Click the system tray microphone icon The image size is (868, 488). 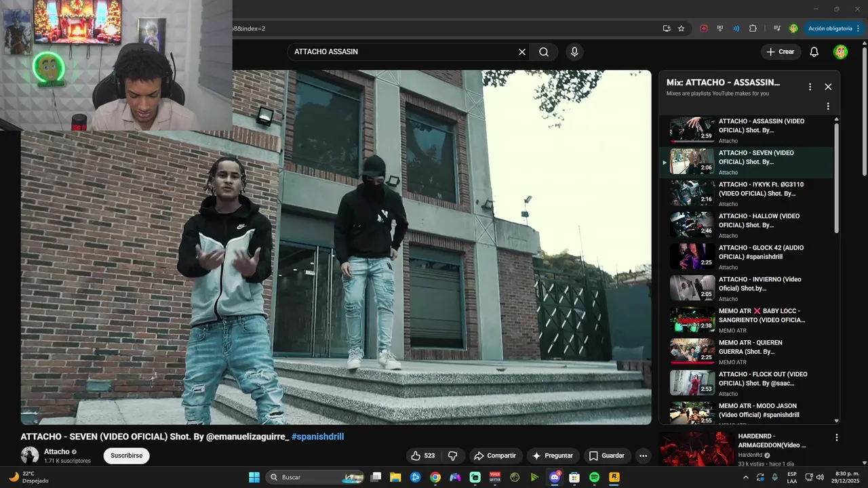point(774,477)
